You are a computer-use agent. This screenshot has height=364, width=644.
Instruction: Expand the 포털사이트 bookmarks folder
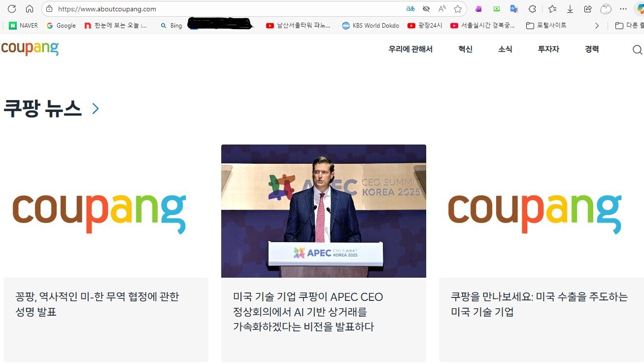point(546,26)
